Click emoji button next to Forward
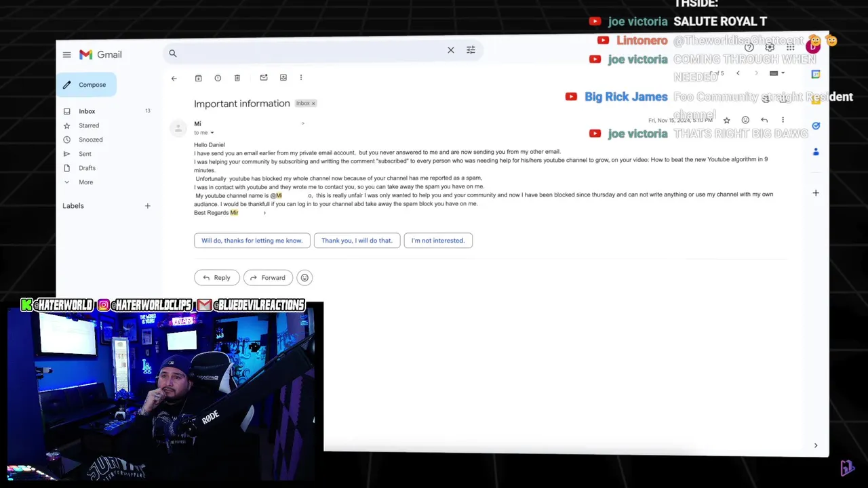 (304, 278)
